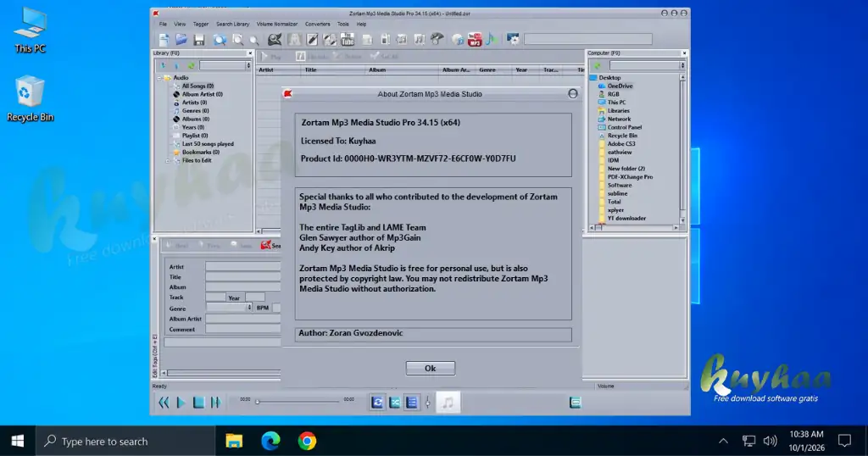868x456 pixels.
Task: Open the Search Library menu
Action: (232, 24)
